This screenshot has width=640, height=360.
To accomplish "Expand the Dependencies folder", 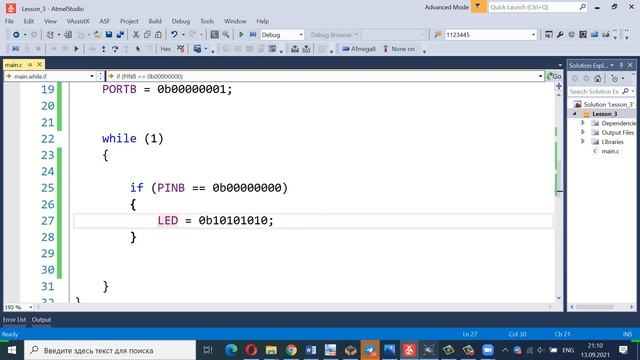I will pyautogui.click(x=583, y=123).
